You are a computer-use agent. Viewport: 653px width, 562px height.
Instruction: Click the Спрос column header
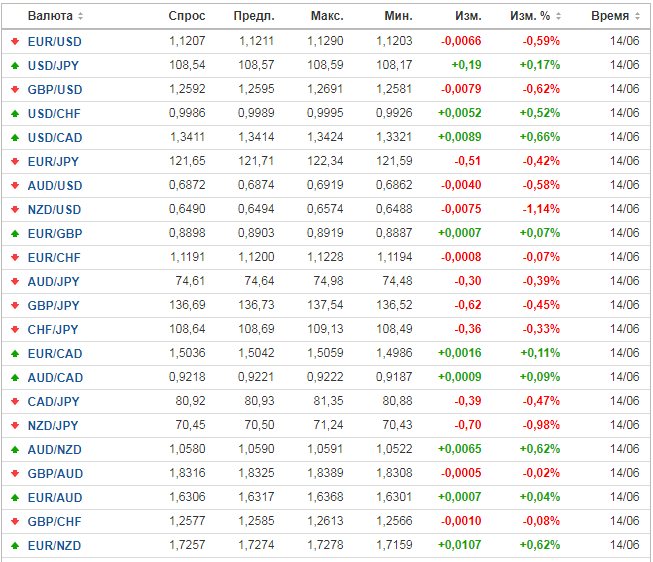(188, 16)
